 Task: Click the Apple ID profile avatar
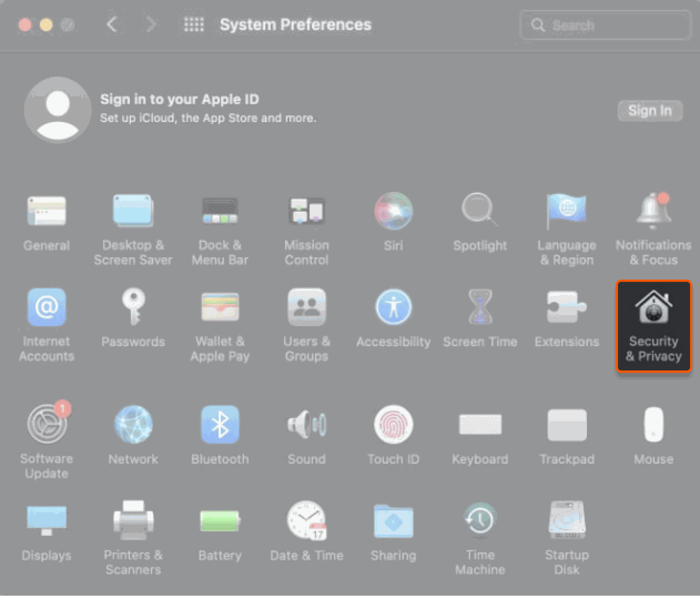(x=58, y=110)
